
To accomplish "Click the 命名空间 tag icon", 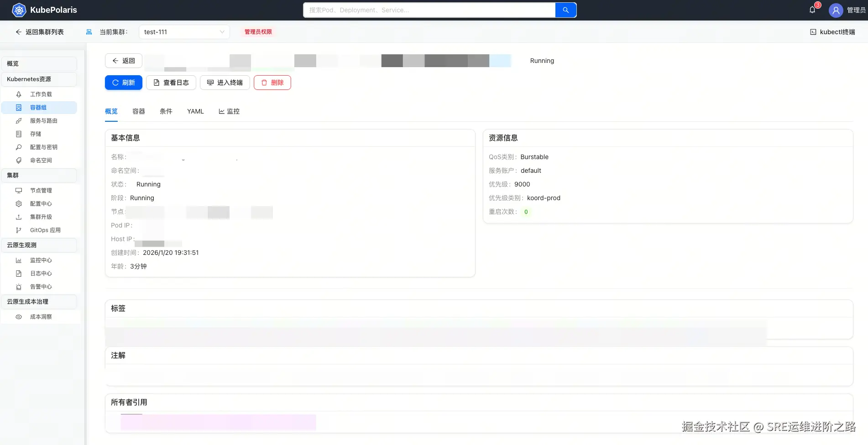I will (x=19, y=160).
